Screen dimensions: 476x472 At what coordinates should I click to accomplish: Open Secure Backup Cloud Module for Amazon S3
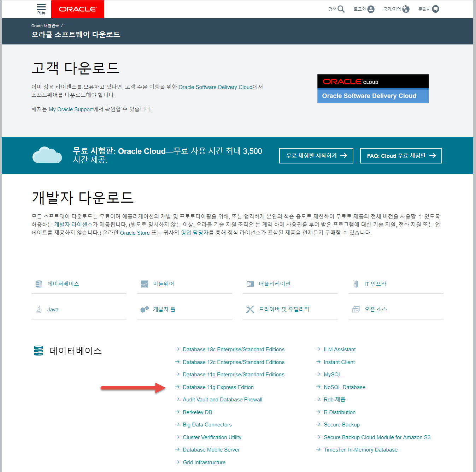377,437
